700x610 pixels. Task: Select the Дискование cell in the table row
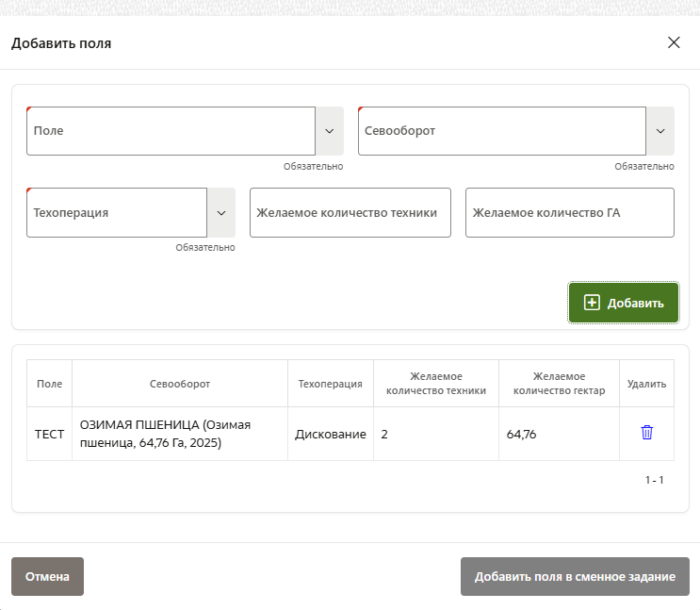[330, 434]
